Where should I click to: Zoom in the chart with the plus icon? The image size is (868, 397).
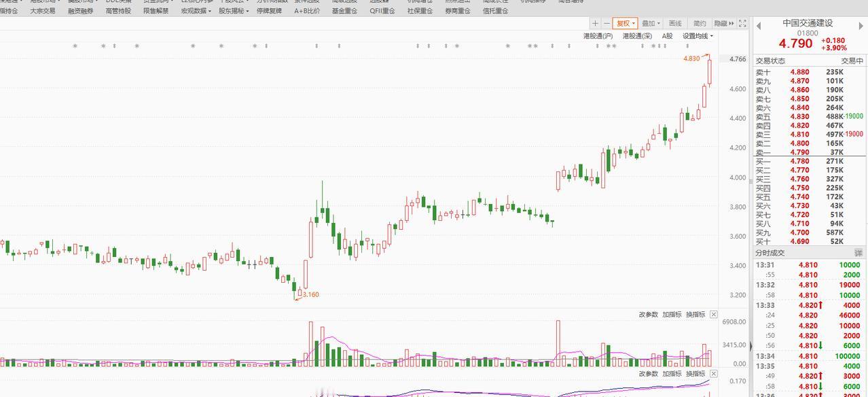tap(595, 23)
